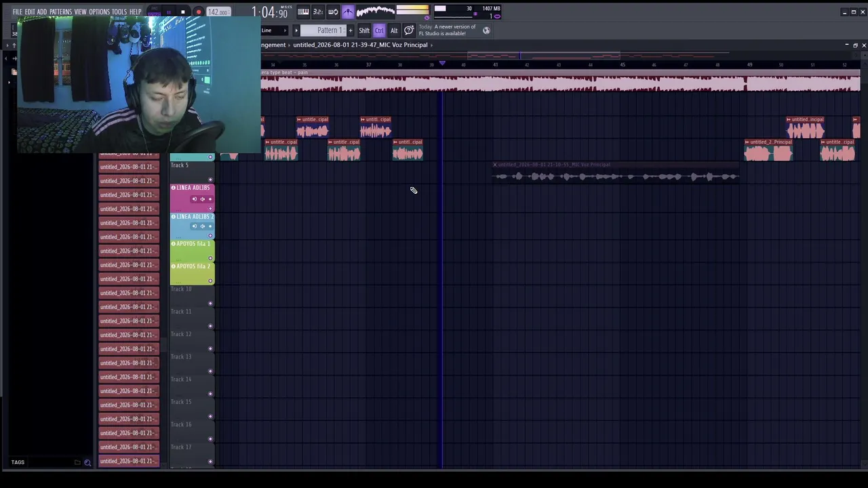Click the TAGS label in the browser
868x488 pixels.
pyautogui.click(x=18, y=462)
